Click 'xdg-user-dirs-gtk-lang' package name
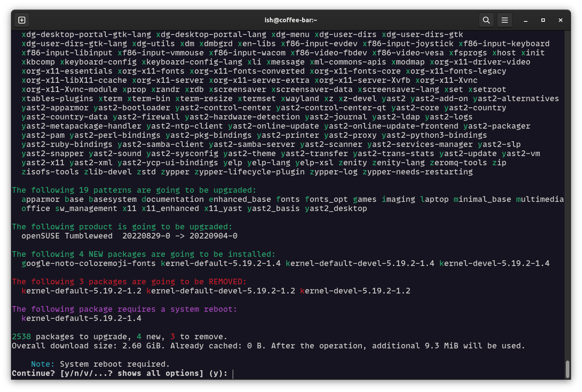Viewport: 582px width, 392px height. point(74,43)
